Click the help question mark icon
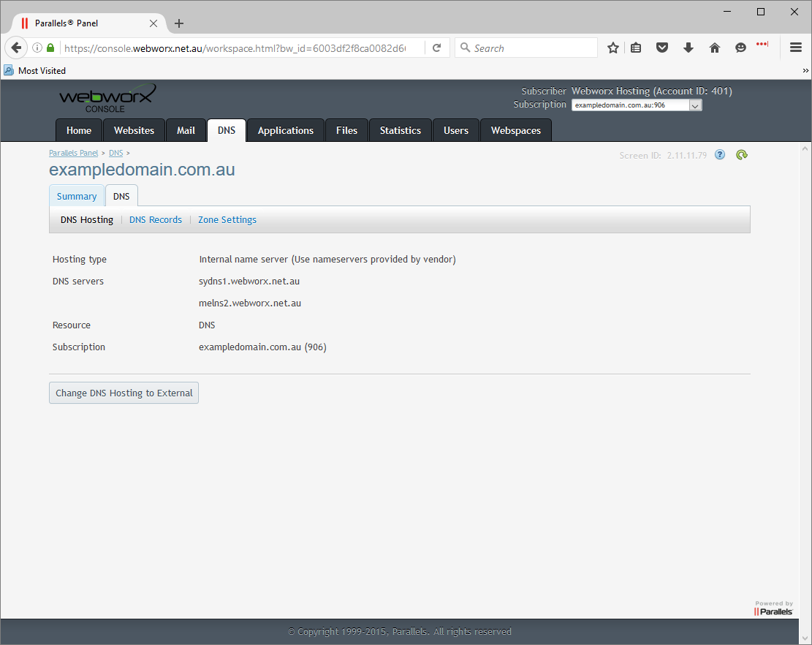812x645 pixels. [x=720, y=155]
